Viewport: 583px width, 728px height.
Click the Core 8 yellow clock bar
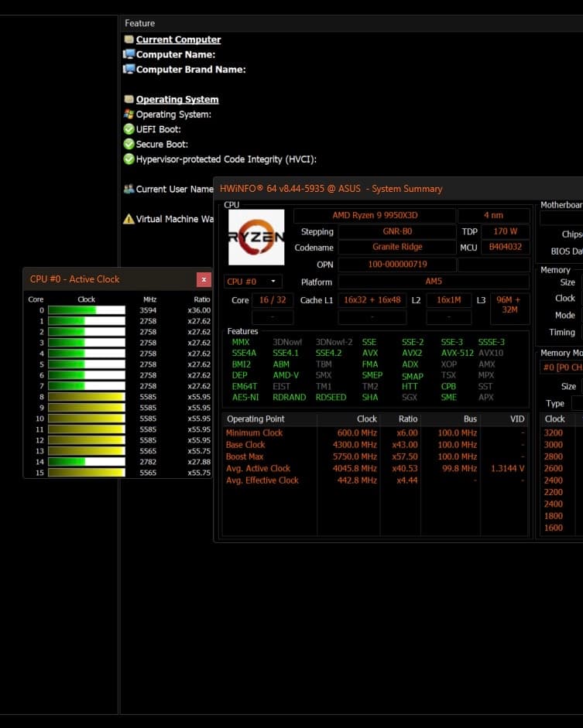[87, 397]
